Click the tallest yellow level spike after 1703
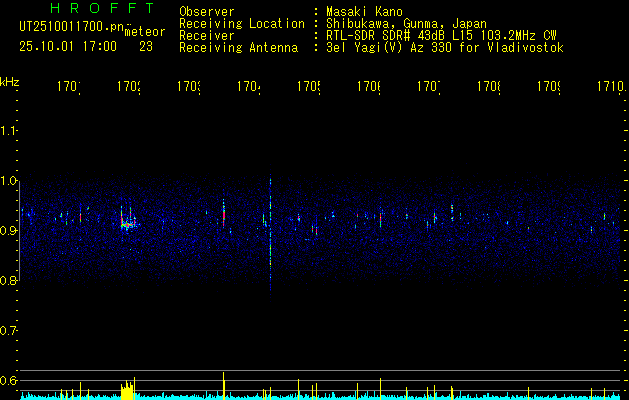The height and width of the screenshot is (400, 629). coord(224,386)
